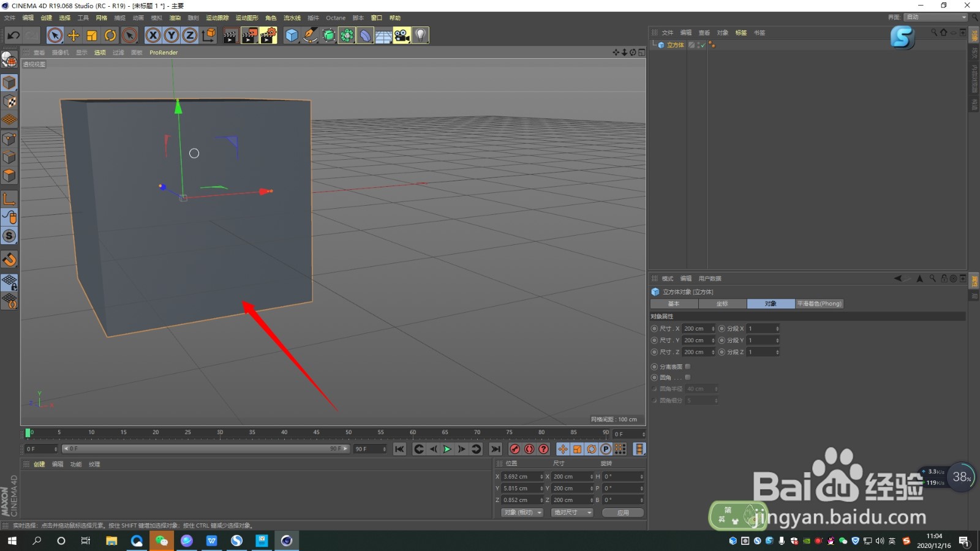Click the green array modeling icon
This screenshot has width=980, height=551.
pyautogui.click(x=347, y=36)
